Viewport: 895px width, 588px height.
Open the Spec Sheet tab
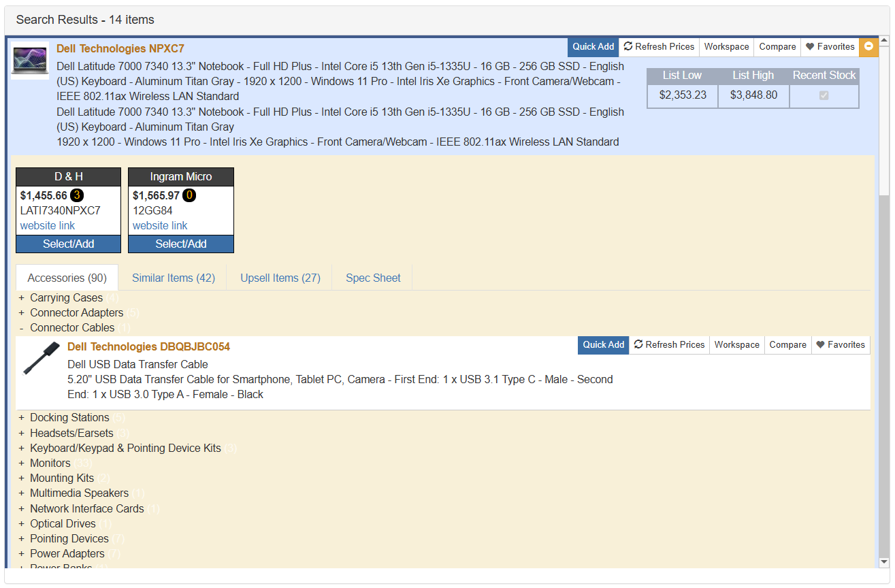coord(373,278)
